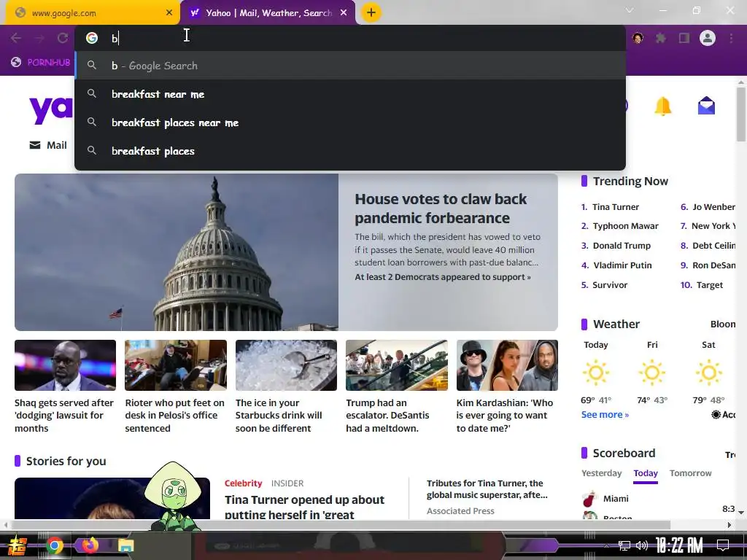Viewport: 747px width, 560px height.
Task: Open Google Chrome from the taskbar
Action: tap(54, 545)
